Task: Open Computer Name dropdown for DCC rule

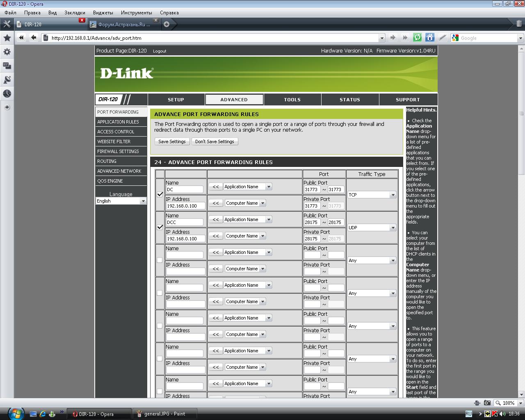Action: (245, 236)
